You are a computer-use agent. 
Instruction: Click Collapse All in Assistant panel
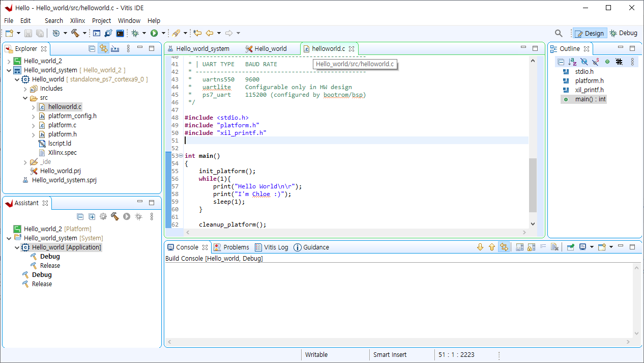coord(80,216)
